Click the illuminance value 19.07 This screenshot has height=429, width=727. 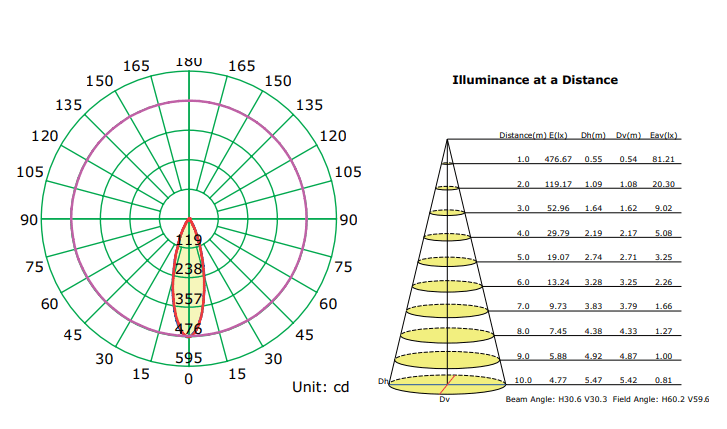(558, 257)
